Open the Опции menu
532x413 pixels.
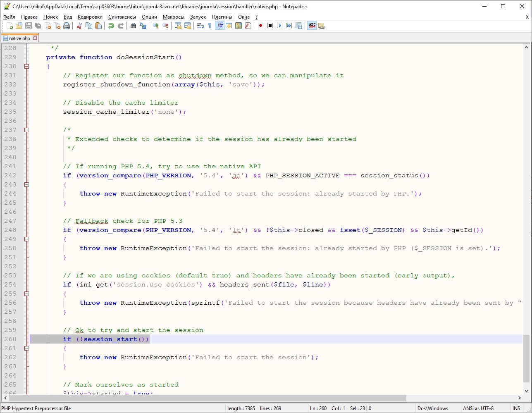pyautogui.click(x=149, y=17)
